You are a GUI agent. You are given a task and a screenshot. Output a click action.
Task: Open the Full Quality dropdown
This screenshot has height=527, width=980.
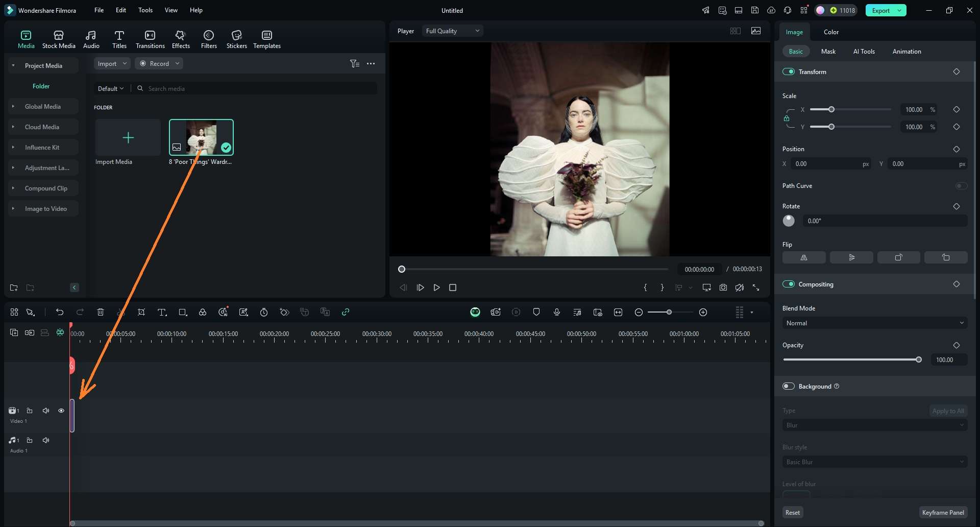pyautogui.click(x=453, y=31)
